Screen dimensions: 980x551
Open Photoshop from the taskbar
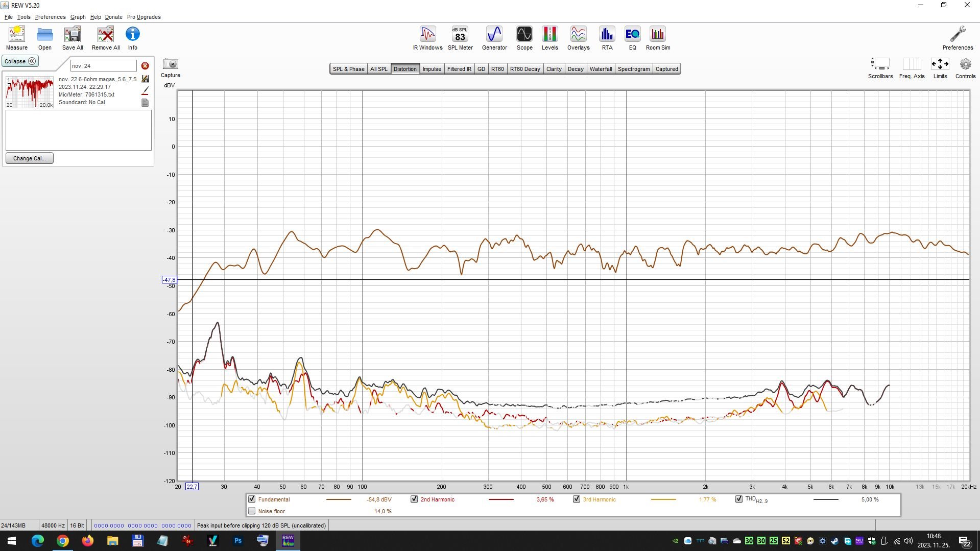tap(237, 540)
